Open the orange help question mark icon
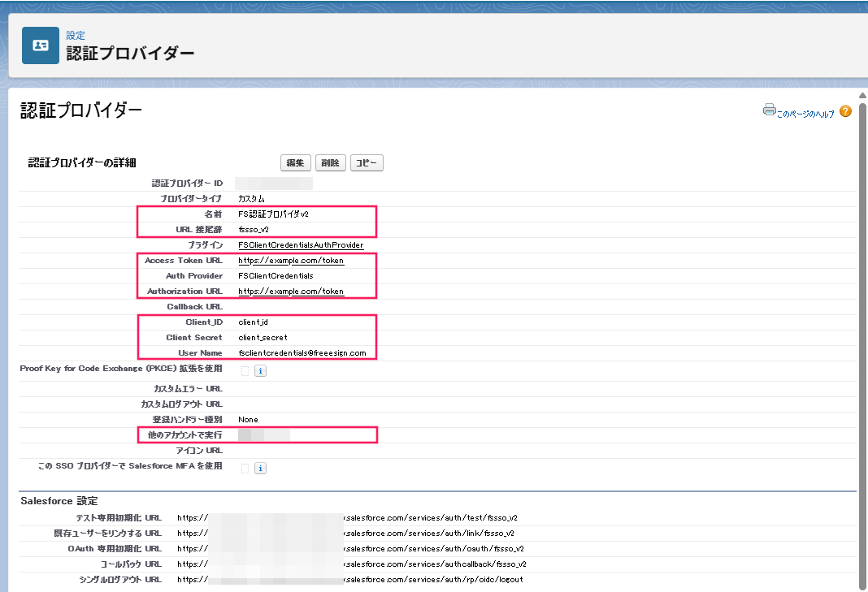Viewport: 868px width, 592px height. (845, 111)
